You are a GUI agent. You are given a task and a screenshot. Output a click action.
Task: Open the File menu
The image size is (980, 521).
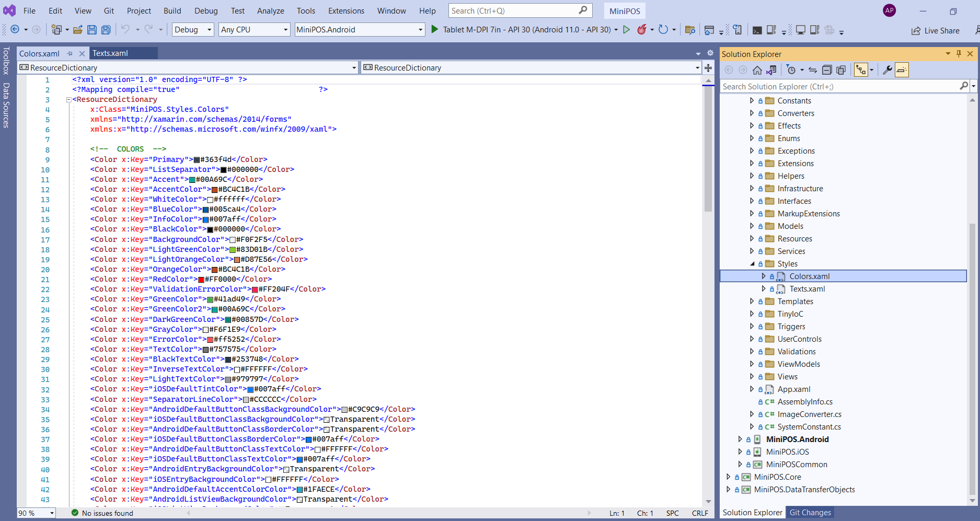(29, 10)
